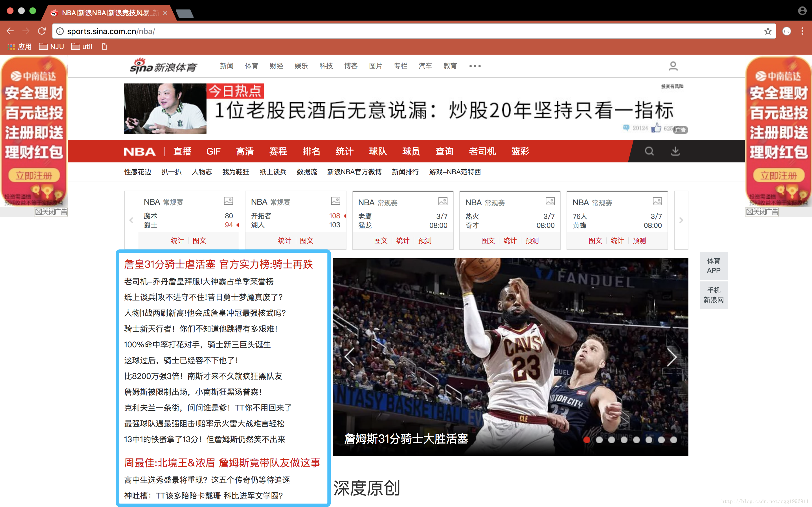The image size is (812, 507).
Task: Click the 直播 tab in NBA bar
Action: [182, 151]
